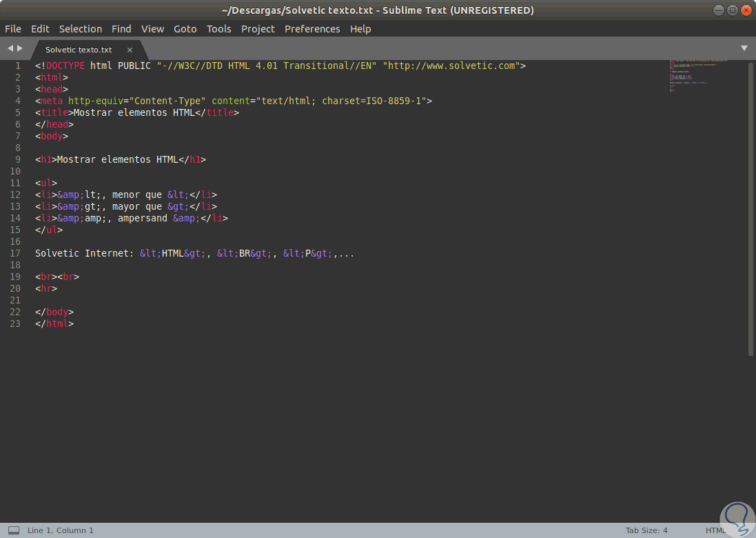
Task: Click the vertical scrollbar on the right edge
Action: click(x=750, y=207)
